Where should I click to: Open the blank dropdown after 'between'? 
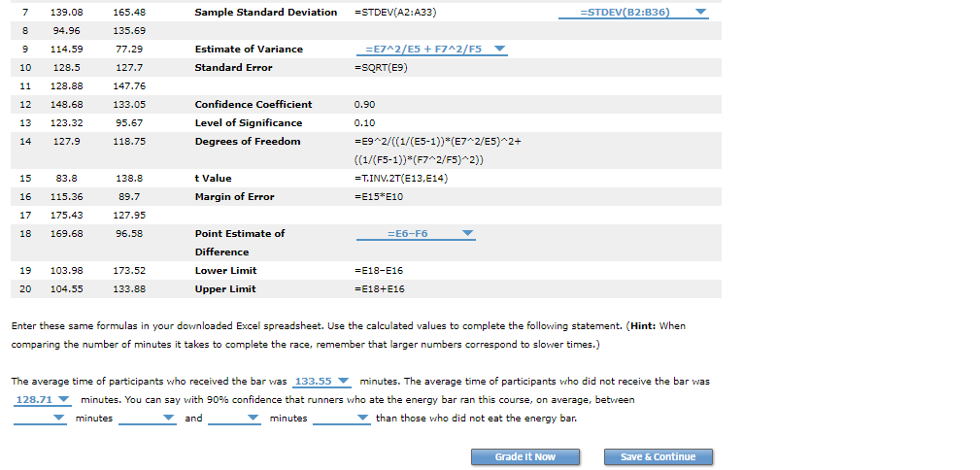40,419
